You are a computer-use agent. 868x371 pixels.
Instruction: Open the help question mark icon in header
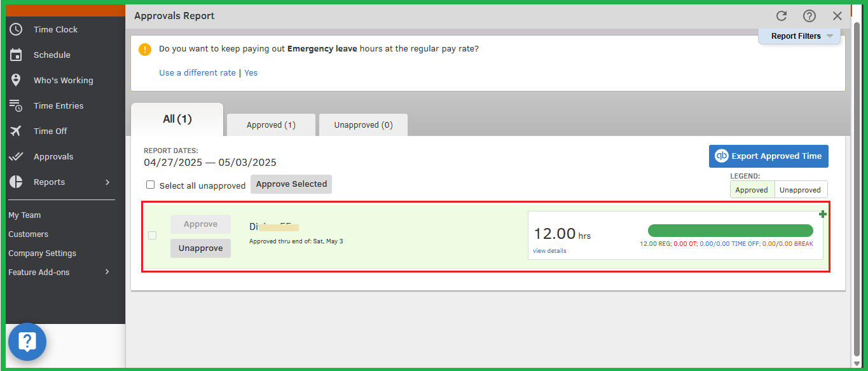[x=809, y=16]
